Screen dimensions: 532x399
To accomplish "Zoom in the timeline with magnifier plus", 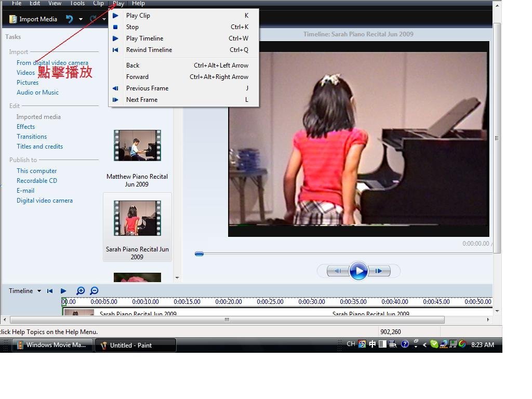I will click(81, 291).
